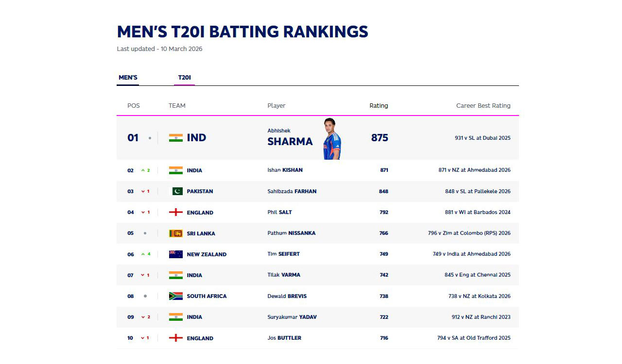The width and height of the screenshot is (622, 364).
Task: Click red down arrow in Suryakumar Yadav row
Action: tap(143, 317)
